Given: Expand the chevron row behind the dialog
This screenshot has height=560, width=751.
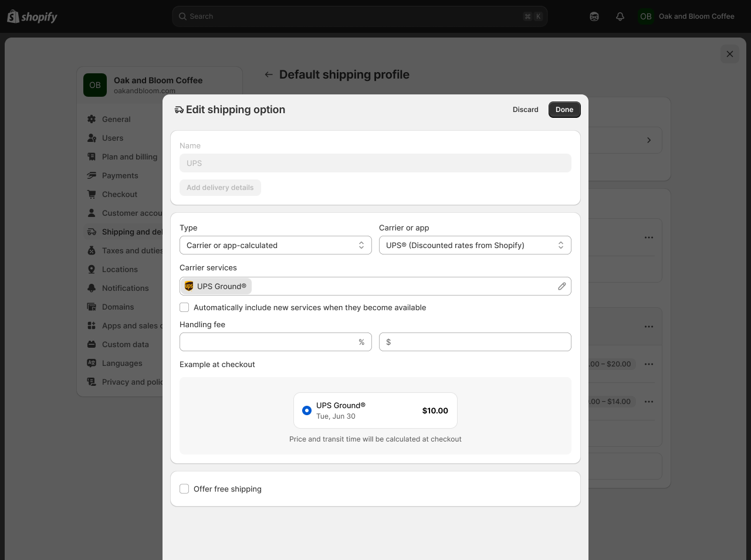Looking at the screenshot, I should [x=649, y=140].
